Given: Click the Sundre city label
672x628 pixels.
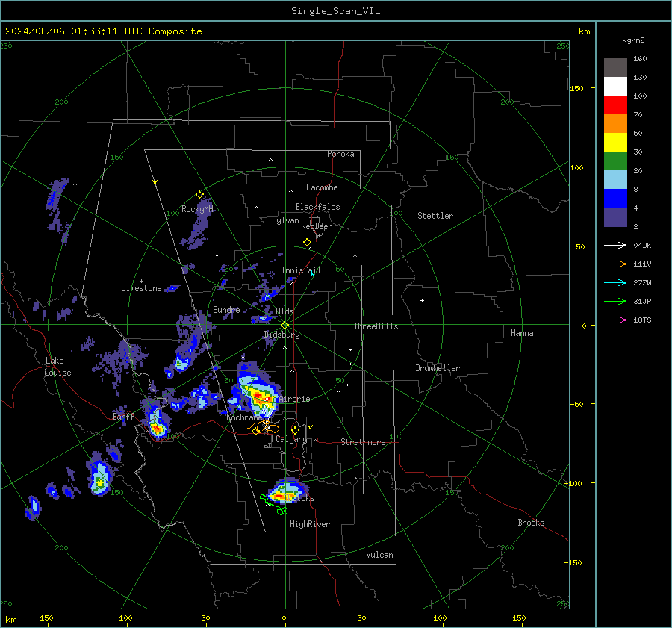Looking at the screenshot, I should click(x=226, y=310).
